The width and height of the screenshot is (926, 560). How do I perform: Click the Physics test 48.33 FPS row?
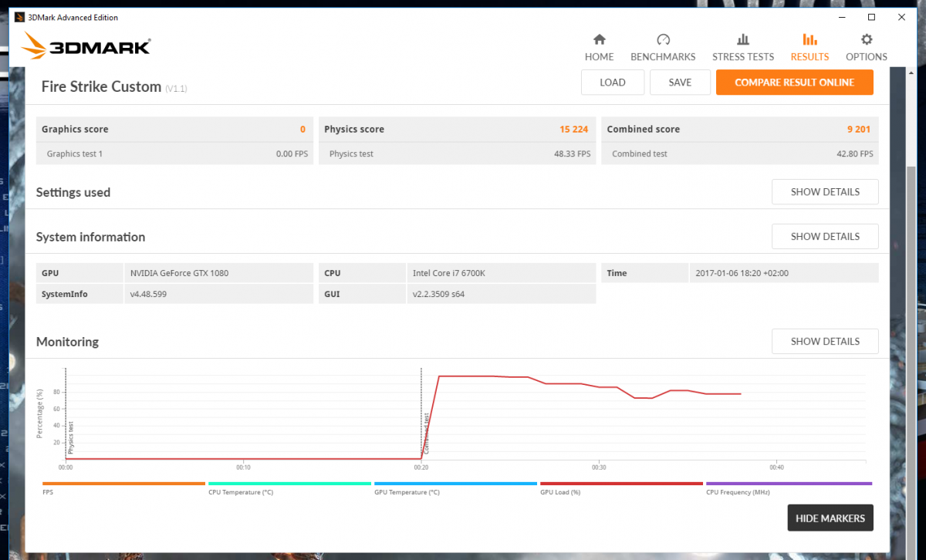click(x=457, y=153)
